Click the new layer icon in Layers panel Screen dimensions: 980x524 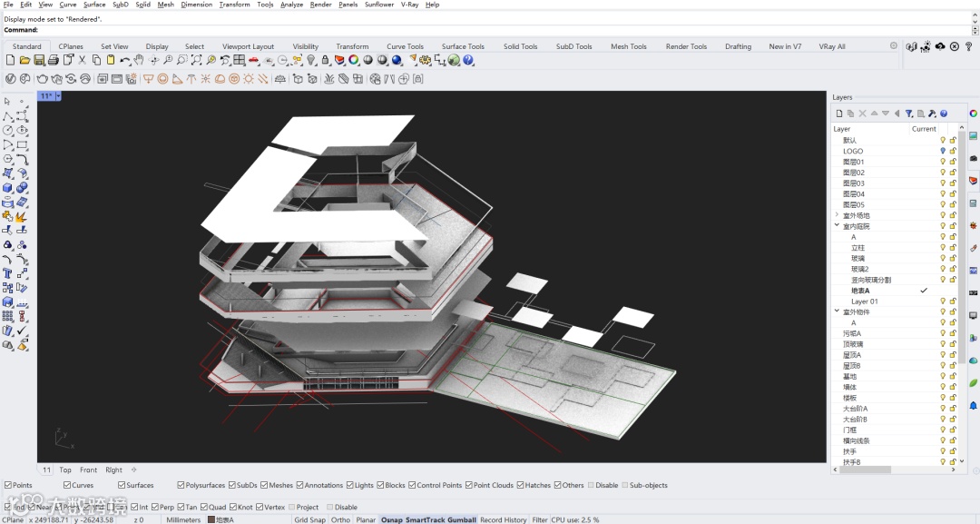tap(839, 114)
